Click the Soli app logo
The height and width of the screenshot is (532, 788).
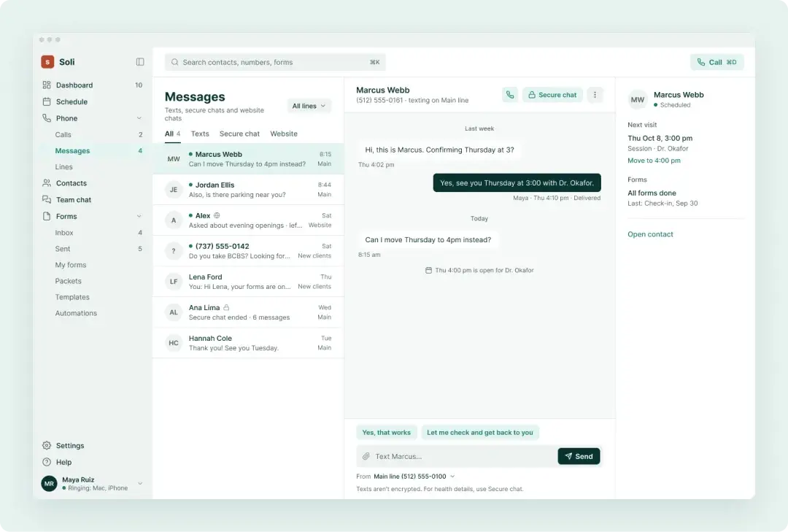pyautogui.click(x=47, y=62)
